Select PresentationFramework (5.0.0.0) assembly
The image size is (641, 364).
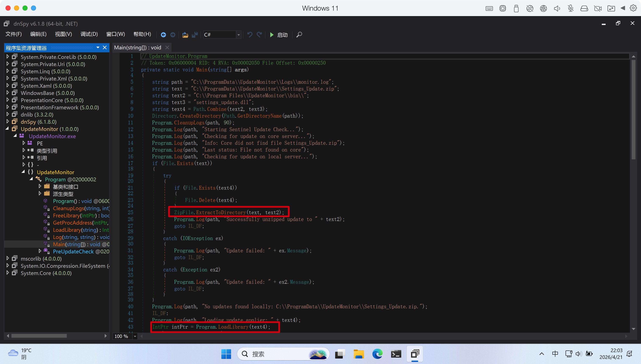click(x=60, y=107)
